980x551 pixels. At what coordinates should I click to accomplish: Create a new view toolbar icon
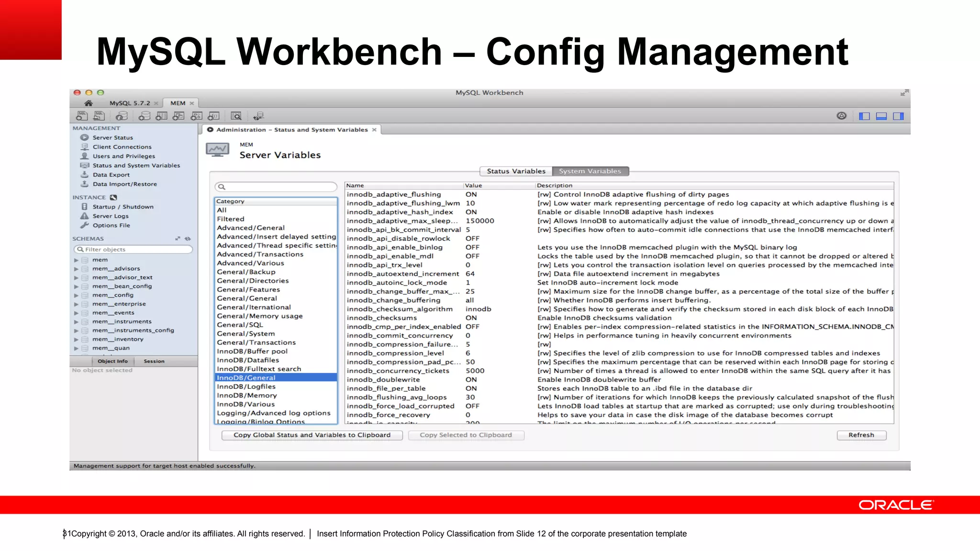178,116
